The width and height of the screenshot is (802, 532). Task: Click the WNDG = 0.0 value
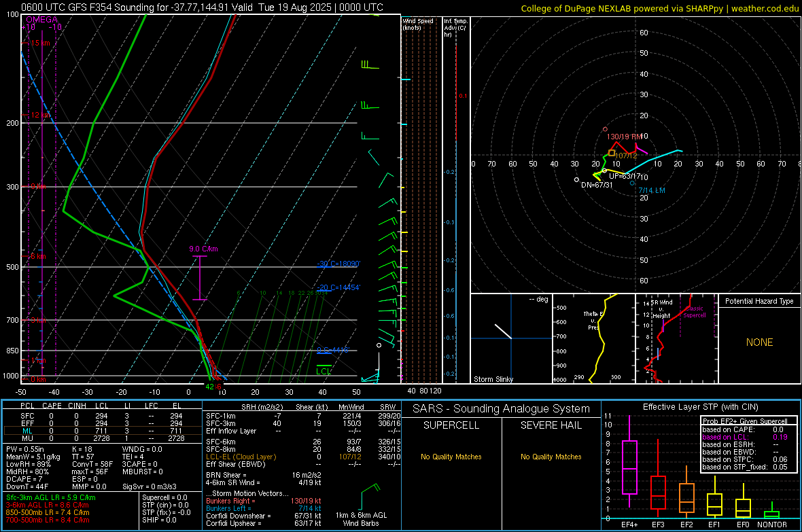point(142,449)
